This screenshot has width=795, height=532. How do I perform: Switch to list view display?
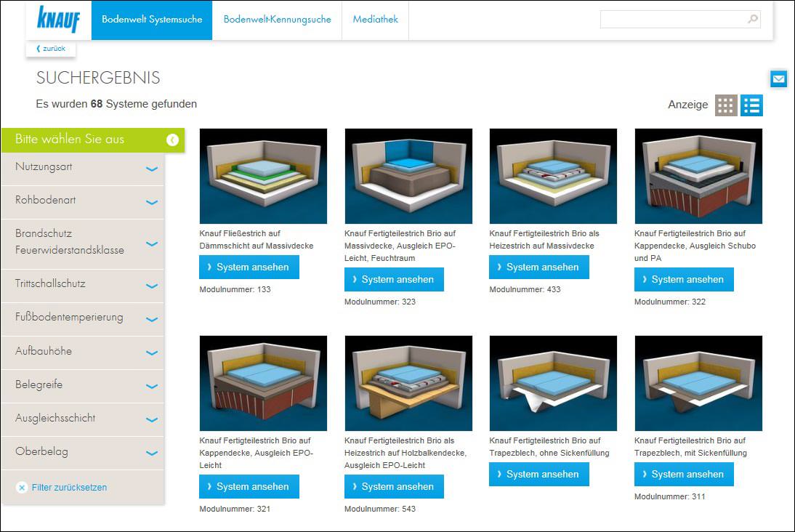point(751,105)
